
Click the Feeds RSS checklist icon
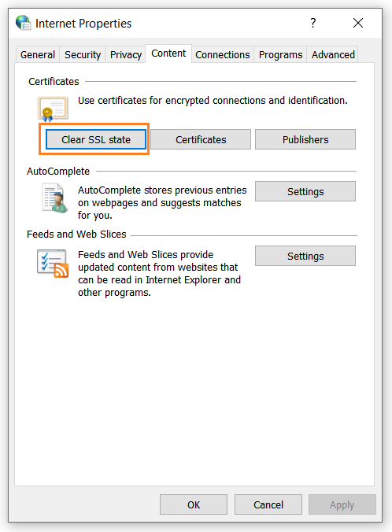coord(53,264)
